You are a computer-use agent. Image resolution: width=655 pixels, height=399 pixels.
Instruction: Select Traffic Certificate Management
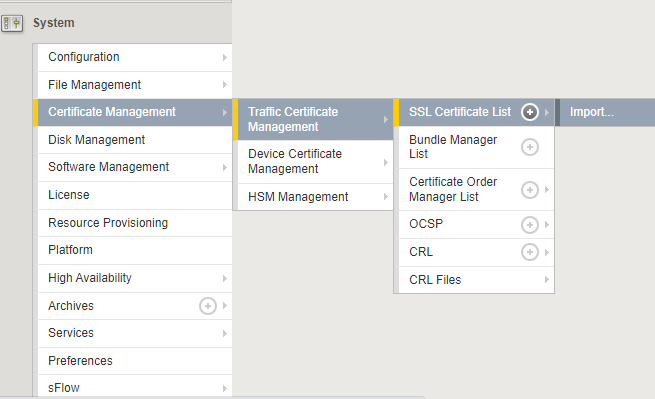click(313, 119)
